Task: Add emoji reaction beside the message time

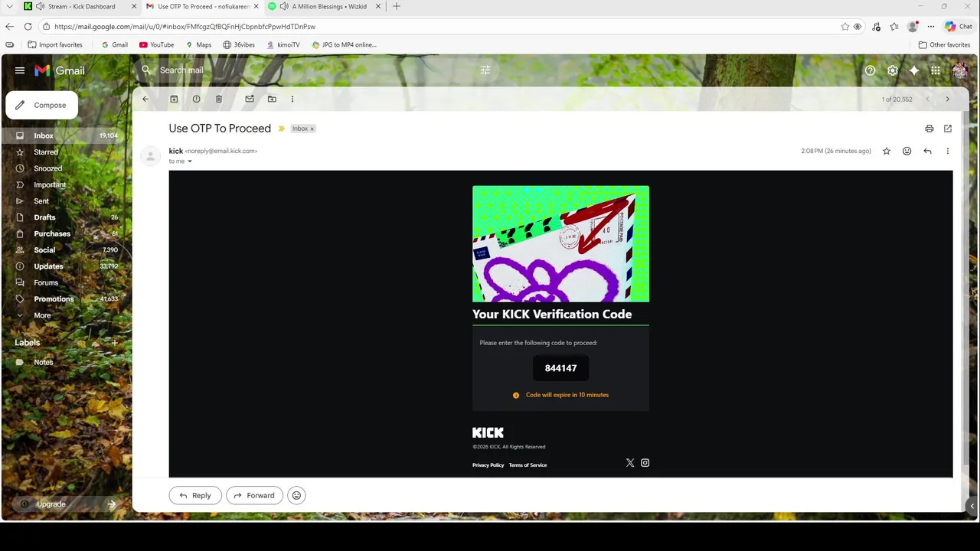Action: [907, 151]
